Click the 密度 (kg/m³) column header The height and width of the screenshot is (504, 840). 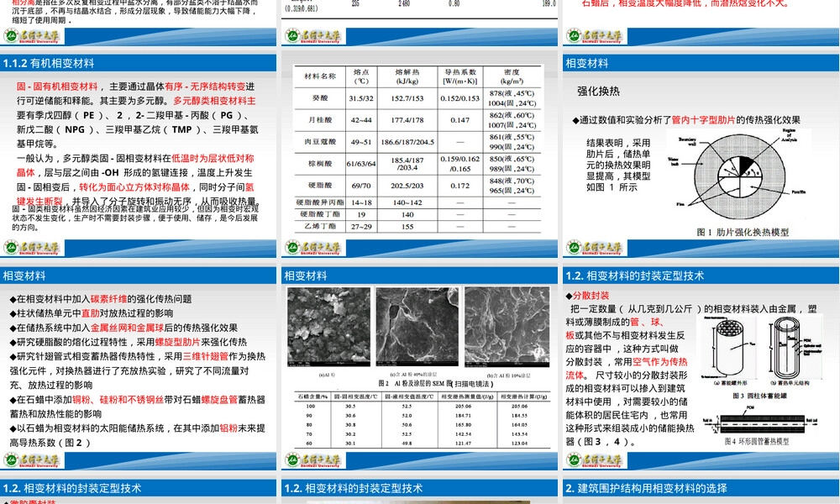point(512,76)
